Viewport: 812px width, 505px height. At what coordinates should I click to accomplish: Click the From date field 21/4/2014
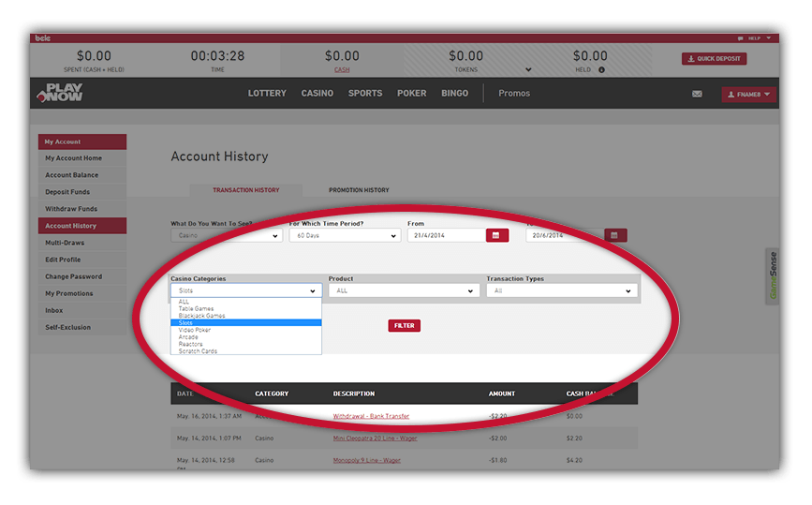[447, 236]
